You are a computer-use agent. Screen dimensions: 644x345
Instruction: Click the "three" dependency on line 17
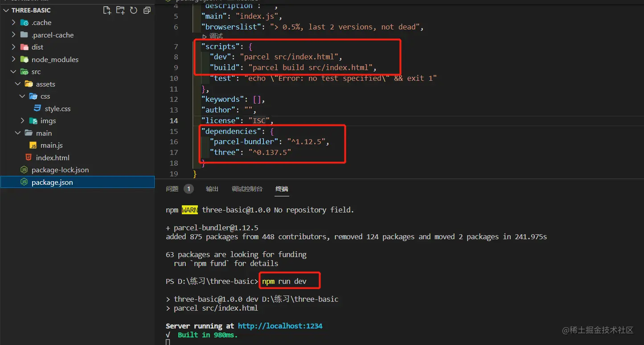click(x=225, y=153)
